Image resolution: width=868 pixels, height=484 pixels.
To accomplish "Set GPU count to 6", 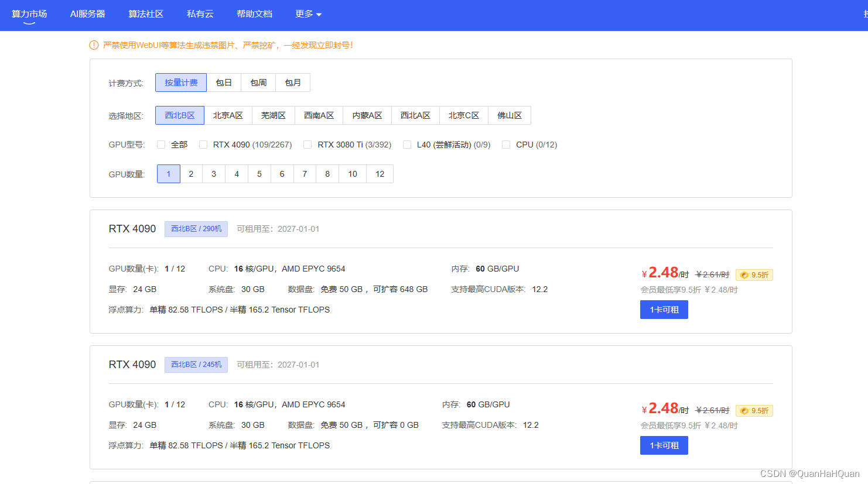I will point(282,174).
